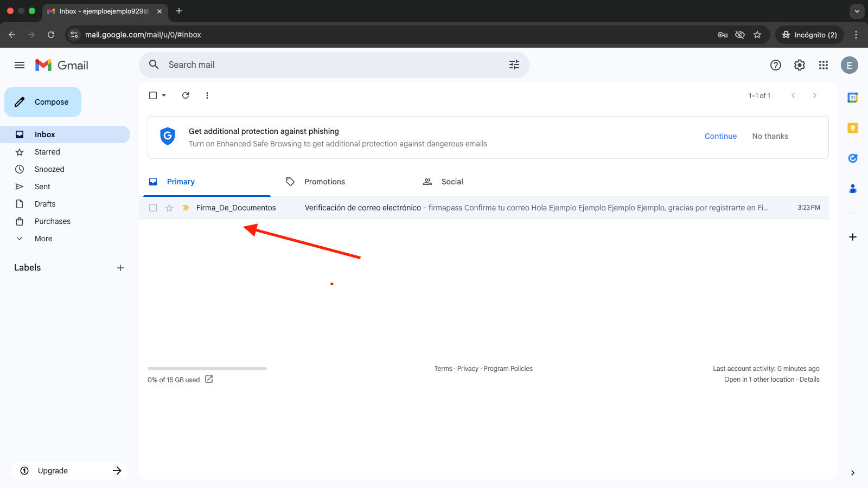Open Google Calendar side panel
Screen dimensions: 868x488
coord(853,98)
